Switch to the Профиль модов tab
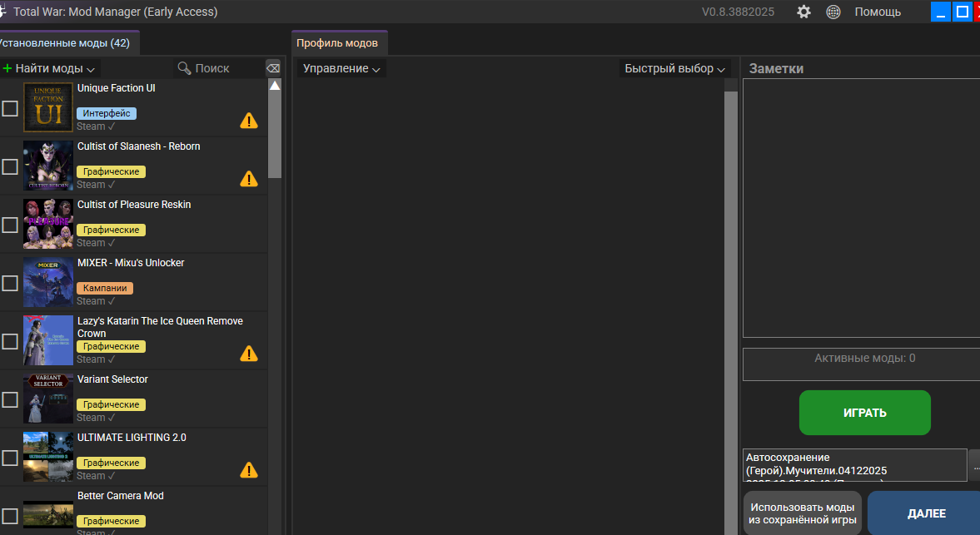 [x=340, y=43]
